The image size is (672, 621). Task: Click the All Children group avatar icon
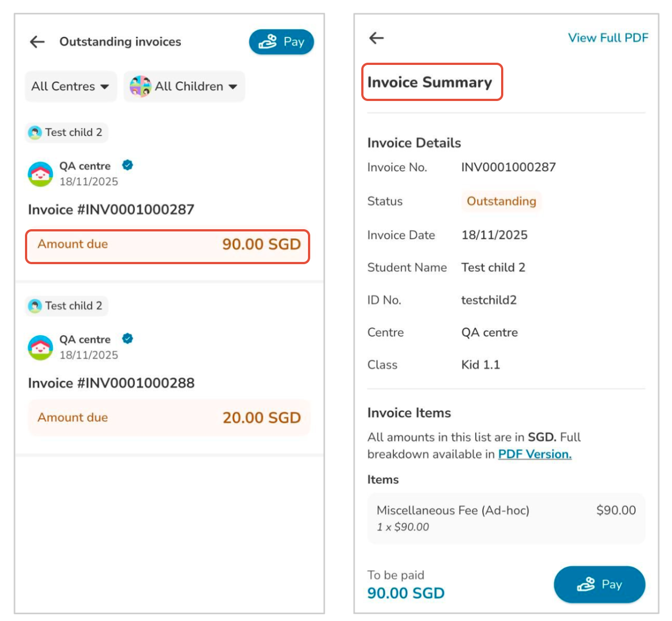point(140,87)
